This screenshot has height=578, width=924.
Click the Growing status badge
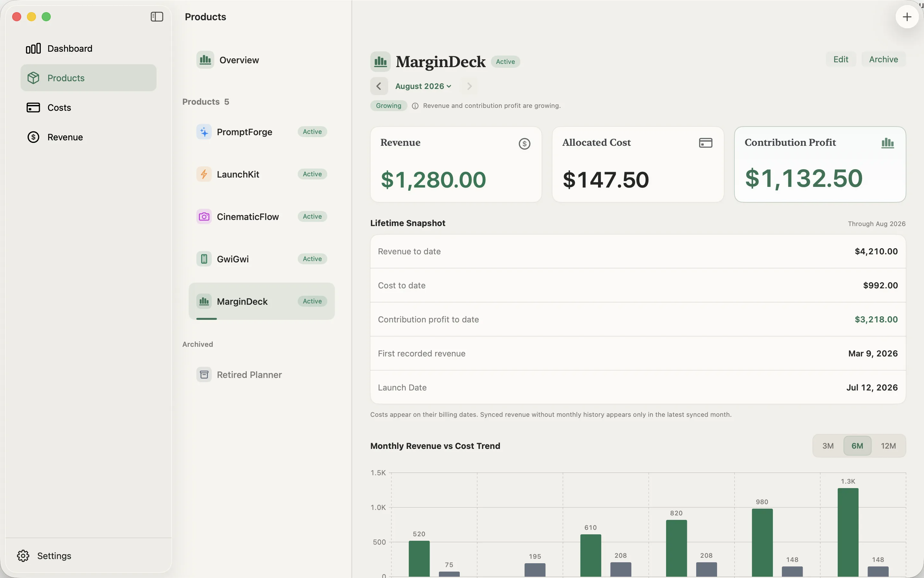[x=388, y=106]
